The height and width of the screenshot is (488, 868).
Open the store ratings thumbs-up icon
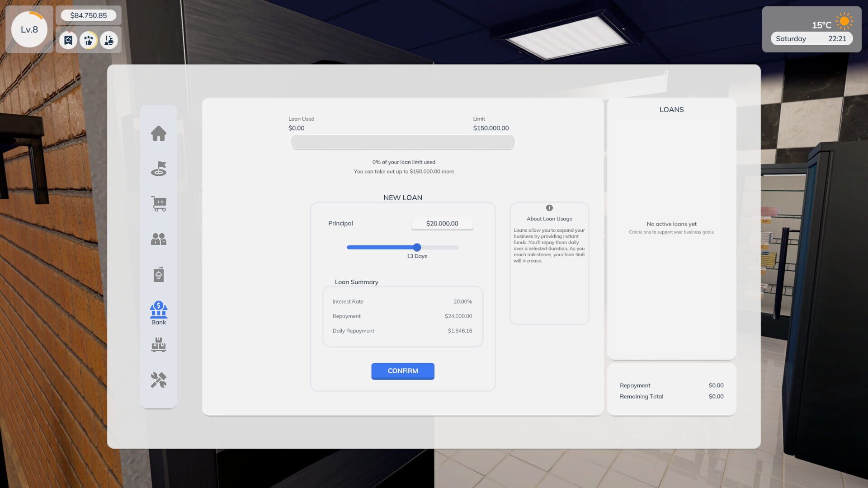[89, 40]
